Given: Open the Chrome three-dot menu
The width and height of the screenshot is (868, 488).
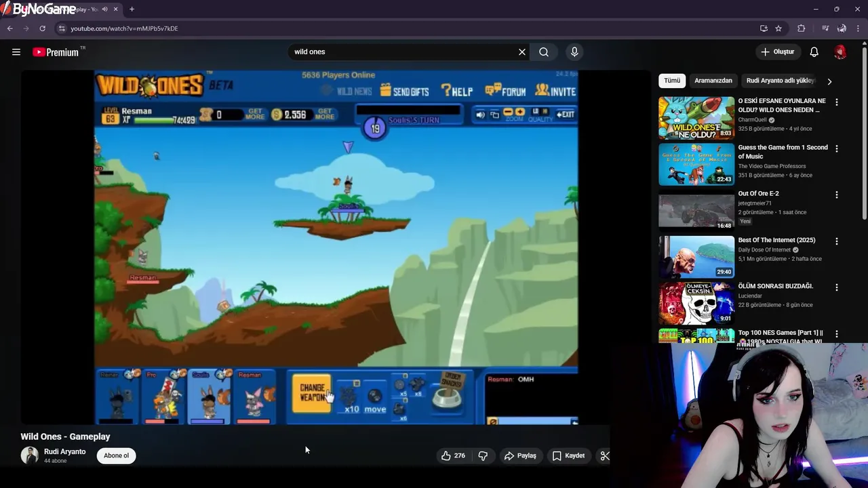Looking at the screenshot, I should [859, 28].
